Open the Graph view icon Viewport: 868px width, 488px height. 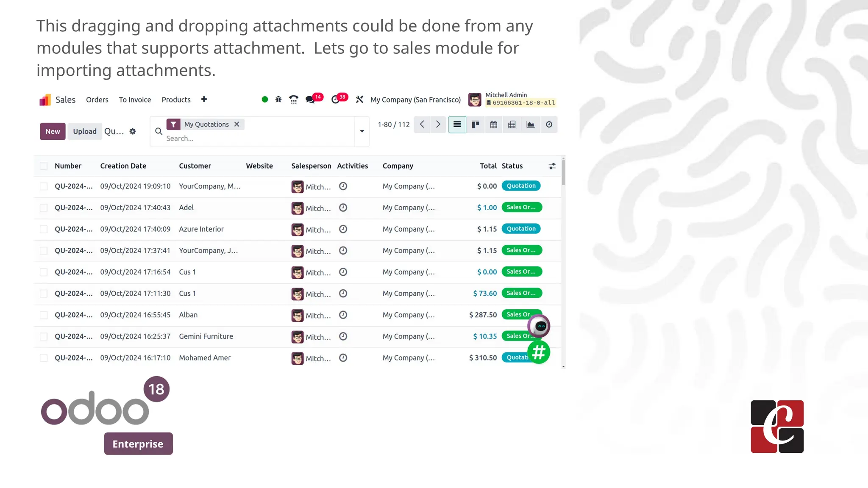(530, 125)
